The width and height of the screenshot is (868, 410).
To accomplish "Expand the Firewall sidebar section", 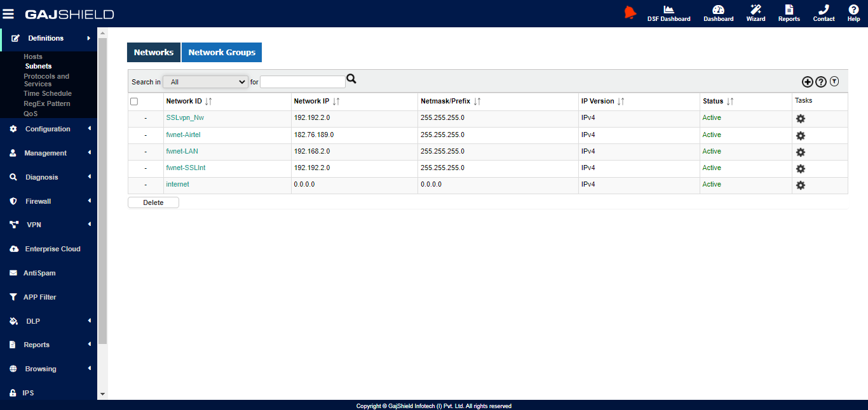I will [48, 201].
